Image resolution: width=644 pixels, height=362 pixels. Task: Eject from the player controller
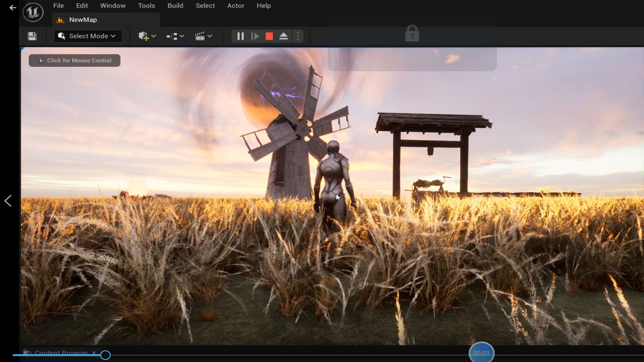click(283, 36)
